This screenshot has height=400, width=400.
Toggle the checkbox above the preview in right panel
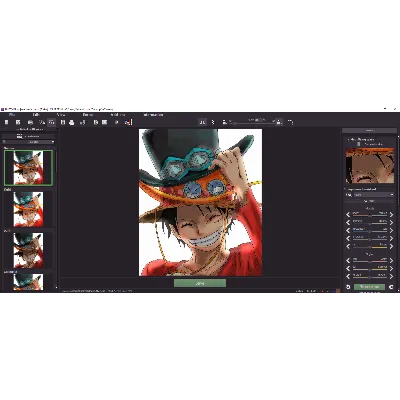[358, 144]
